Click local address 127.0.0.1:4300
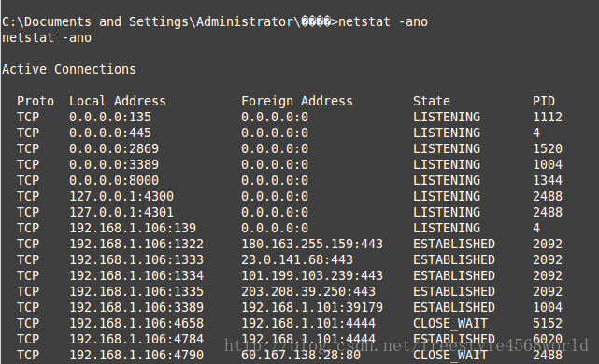The width and height of the screenshot is (599, 364). (121, 196)
